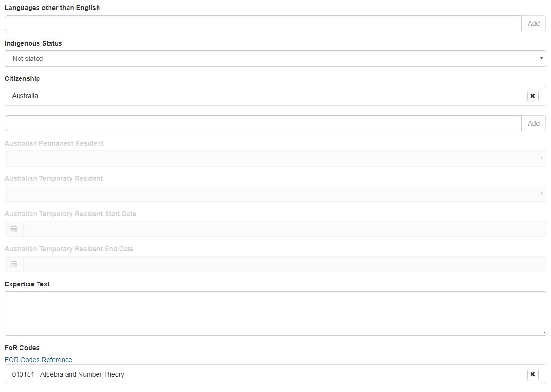
Task: Remove the Australia citizenship entry
Action: coord(533,96)
